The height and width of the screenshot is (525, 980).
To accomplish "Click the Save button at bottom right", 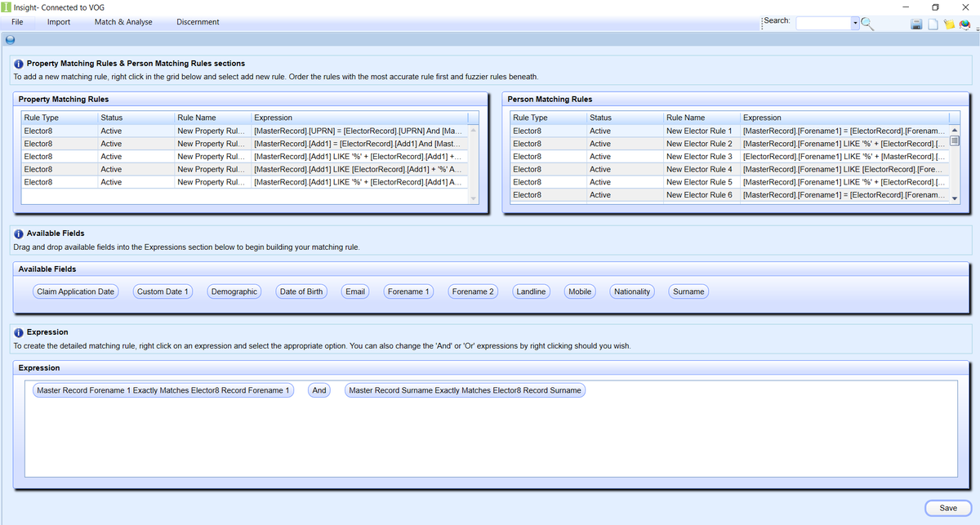I will pyautogui.click(x=947, y=508).
